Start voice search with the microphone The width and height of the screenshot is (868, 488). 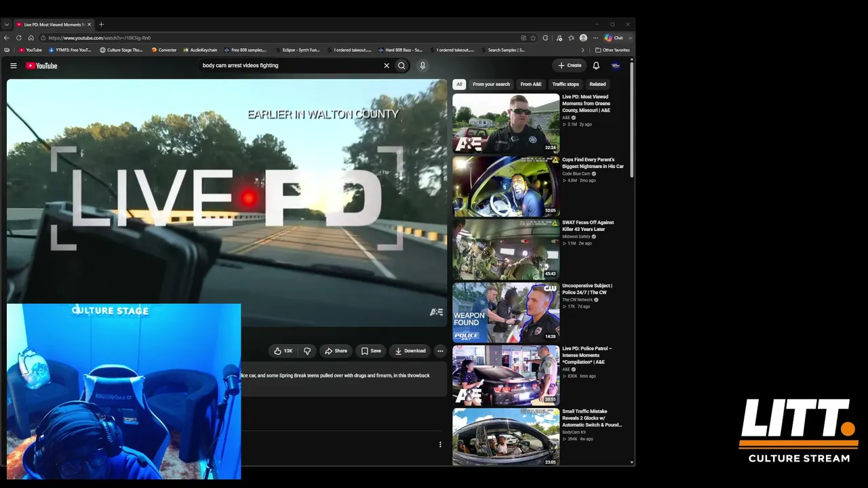(422, 66)
